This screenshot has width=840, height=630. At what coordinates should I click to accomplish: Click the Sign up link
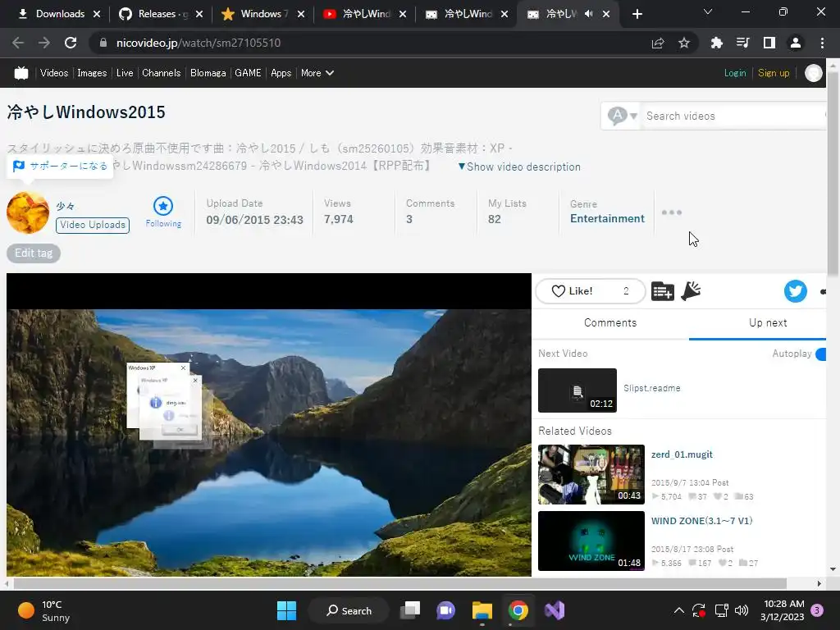[x=774, y=73]
